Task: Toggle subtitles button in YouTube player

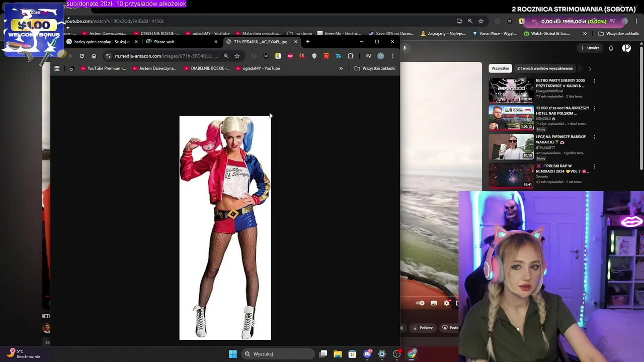Action: point(434,303)
